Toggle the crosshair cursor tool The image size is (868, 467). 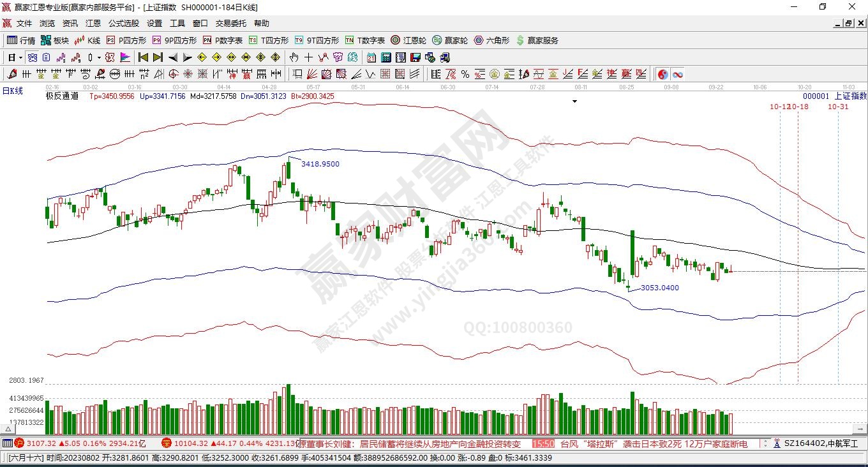click(308, 57)
